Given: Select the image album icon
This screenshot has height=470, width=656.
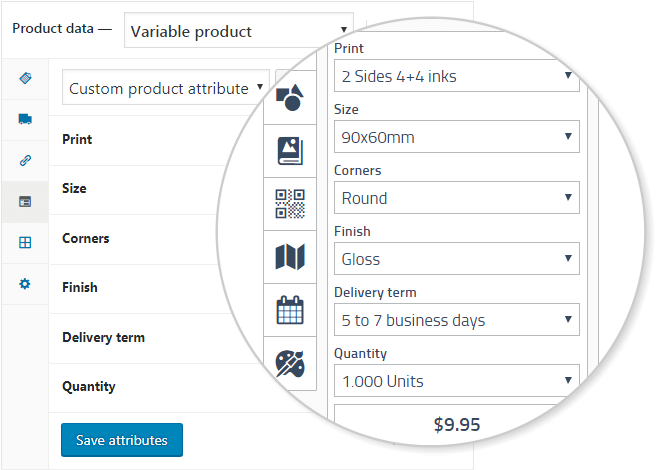Looking at the screenshot, I should [x=290, y=151].
